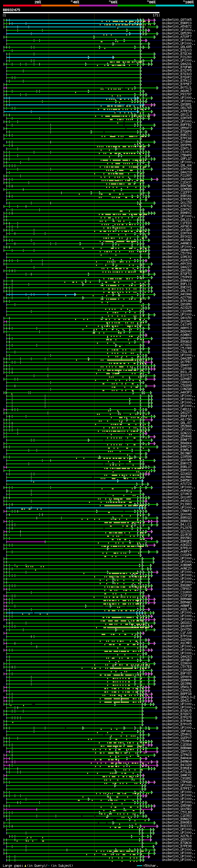Select the UniRef100_A7PES6 entry

point(177,111)
